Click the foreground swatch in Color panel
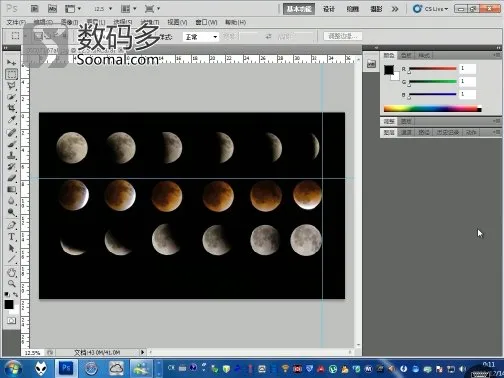The width and height of the screenshot is (504, 378). pos(389,70)
